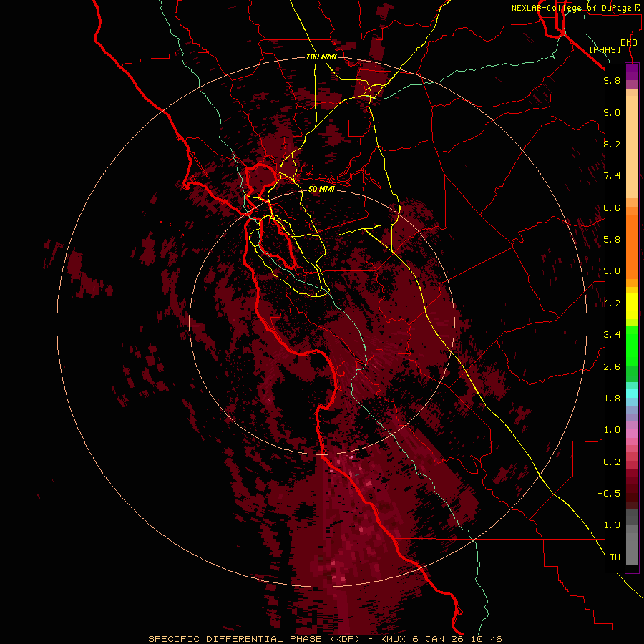Click the "TH" label at the scale bottom
Image resolution: width=644 pixels, height=644 pixels.
pyautogui.click(x=615, y=557)
